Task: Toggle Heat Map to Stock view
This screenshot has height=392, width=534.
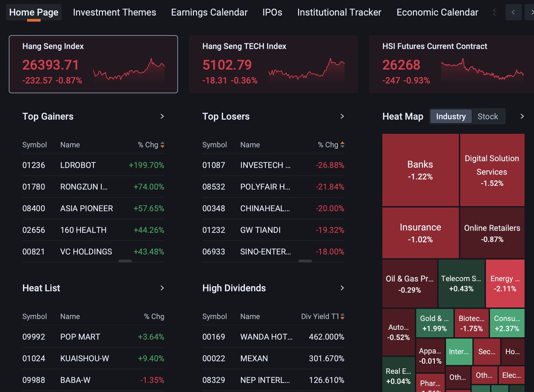Action: [x=488, y=116]
